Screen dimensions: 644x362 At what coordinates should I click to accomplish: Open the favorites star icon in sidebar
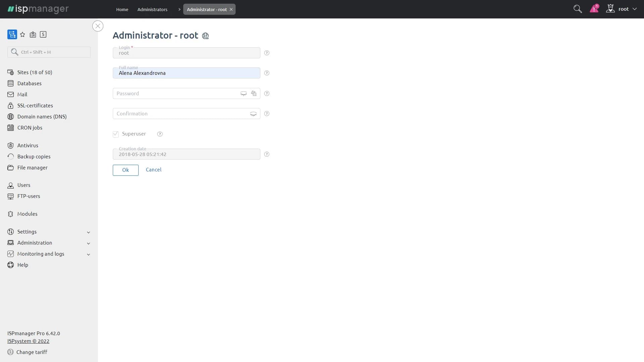click(x=22, y=35)
